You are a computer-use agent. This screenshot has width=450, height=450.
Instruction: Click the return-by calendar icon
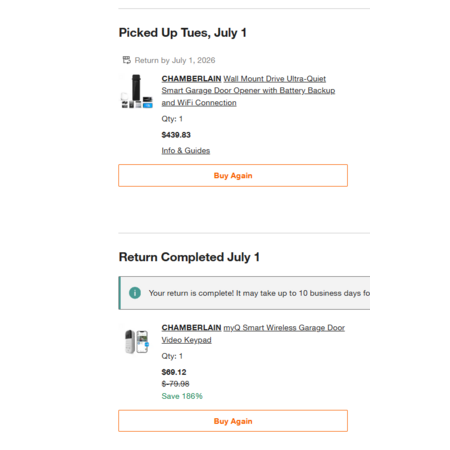pyautogui.click(x=127, y=60)
